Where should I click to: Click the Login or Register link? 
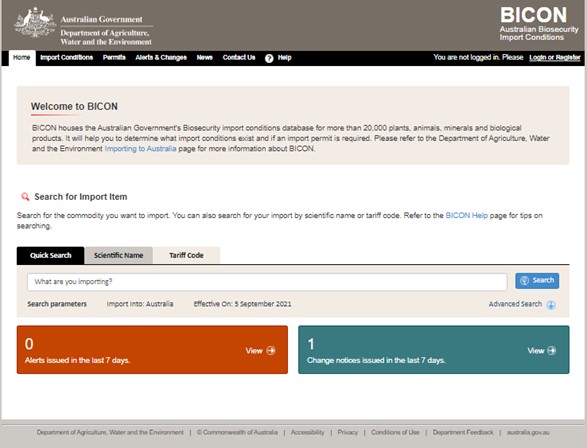(555, 58)
